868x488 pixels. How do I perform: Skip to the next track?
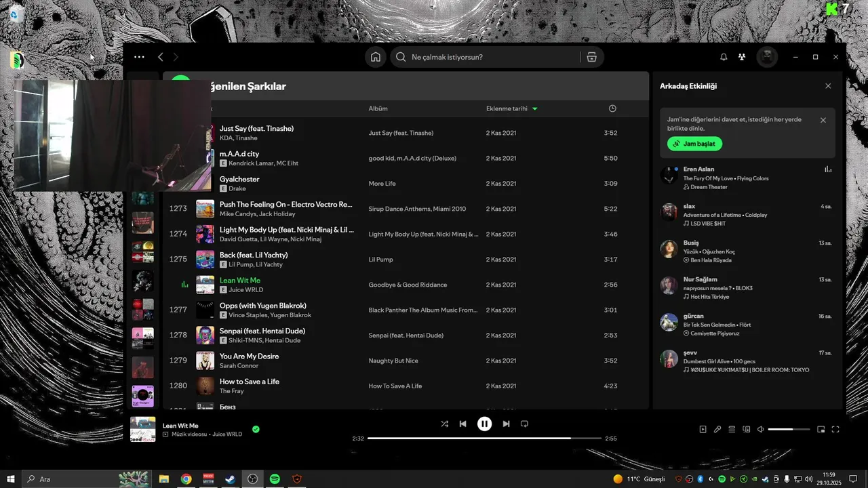click(506, 424)
